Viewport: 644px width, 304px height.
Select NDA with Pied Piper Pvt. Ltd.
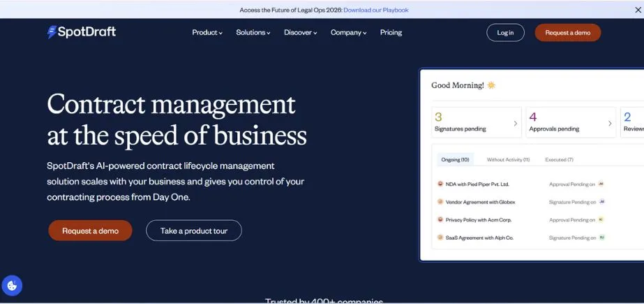[x=477, y=184]
